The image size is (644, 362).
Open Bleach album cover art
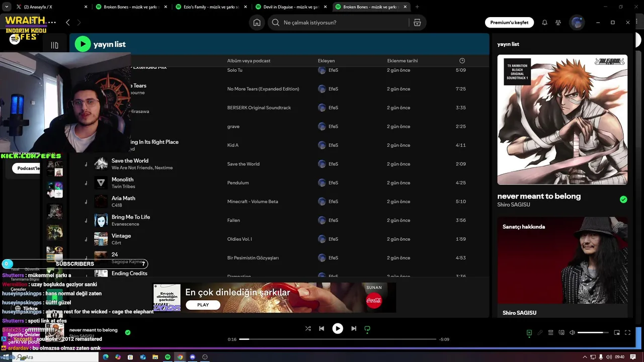click(x=562, y=120)
